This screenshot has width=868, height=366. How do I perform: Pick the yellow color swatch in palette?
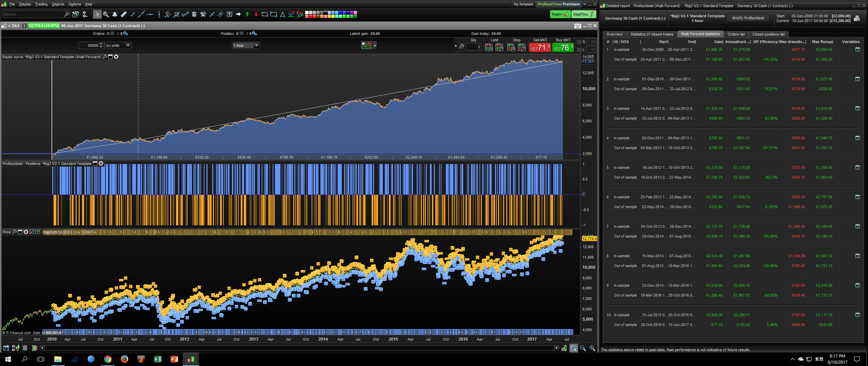coord(333,16)
